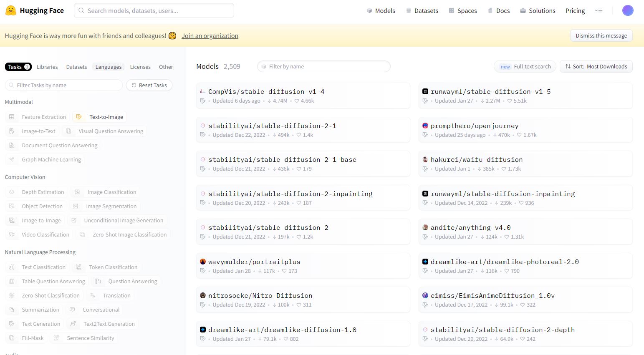The image size is (644, 355).
Task: Click the Image-to-Image icon
Action: [12, 220]
